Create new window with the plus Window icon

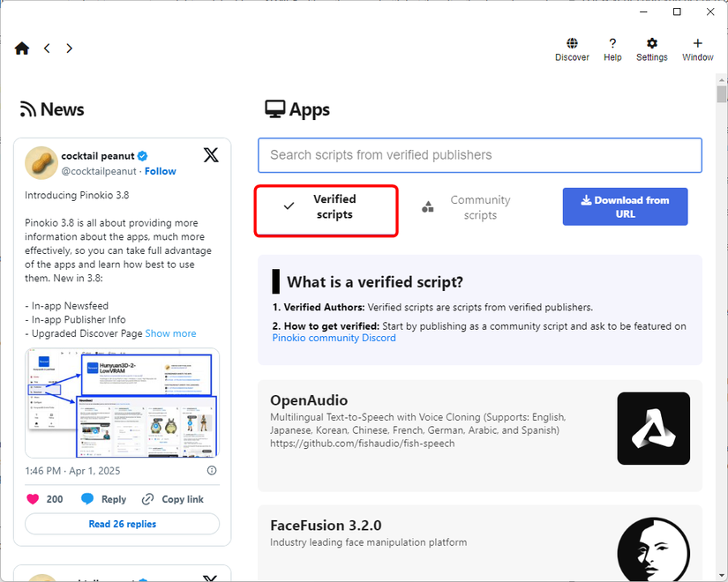pos(697,48)
